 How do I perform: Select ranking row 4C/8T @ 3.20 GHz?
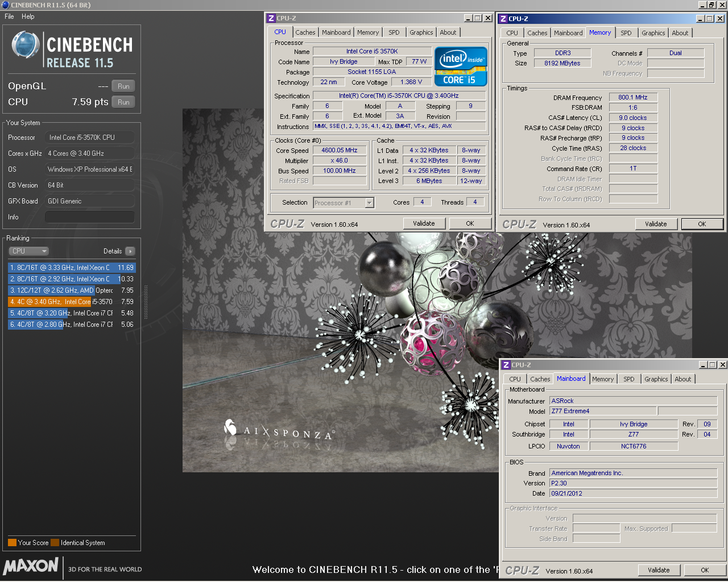(x=72, y=313)
